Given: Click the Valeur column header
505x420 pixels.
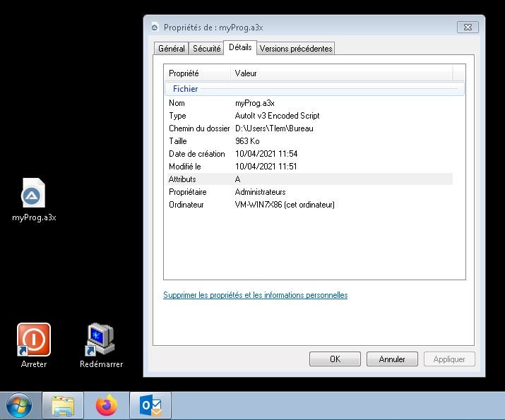Looking at the screenshot, I should pyautogui.click(x=246, y=73).
